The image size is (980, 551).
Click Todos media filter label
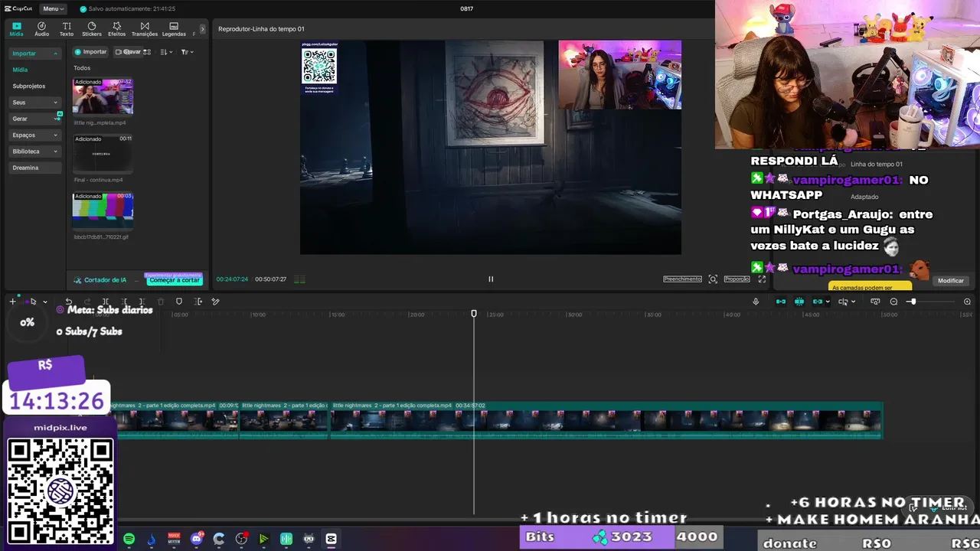click(82, 68)
